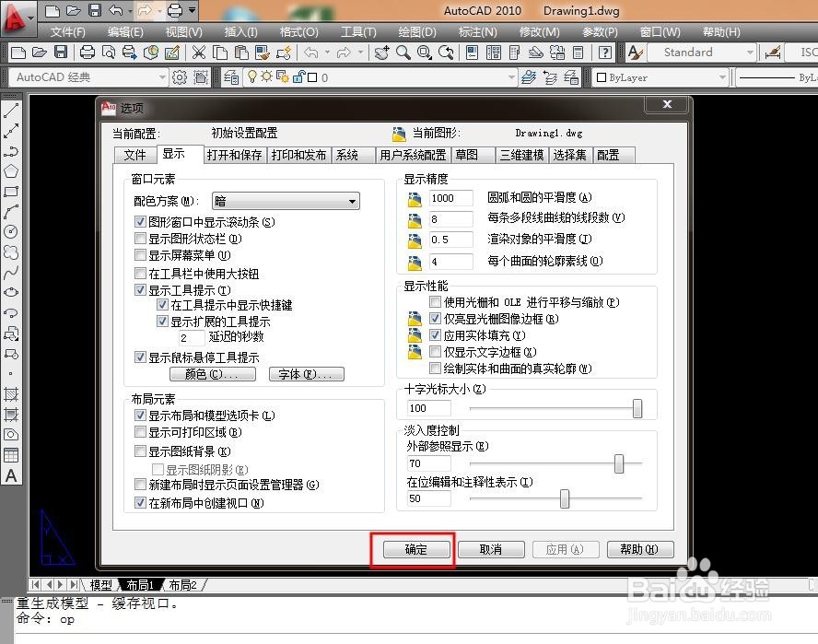Screen dimensions: 818x644
Task: Open the 颜色(C)... settings button
Action: 212,374
